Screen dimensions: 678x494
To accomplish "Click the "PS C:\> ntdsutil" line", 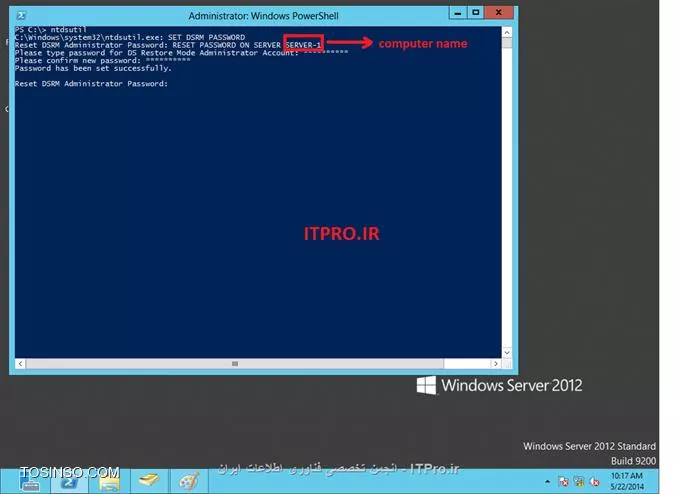I will click(x=51, y=29).
